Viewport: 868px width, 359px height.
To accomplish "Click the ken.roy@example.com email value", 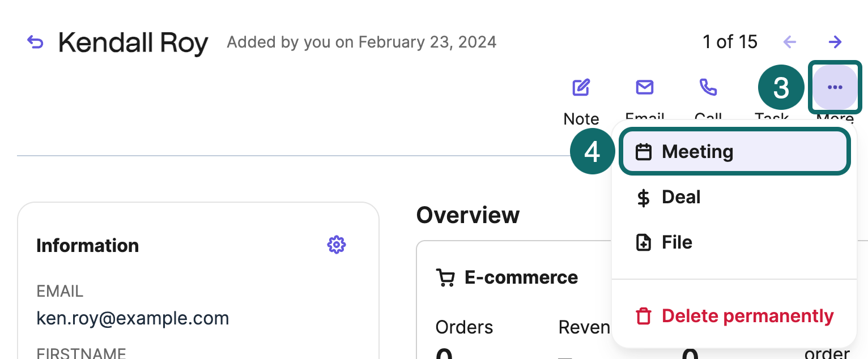I will [x=133, y=318].
